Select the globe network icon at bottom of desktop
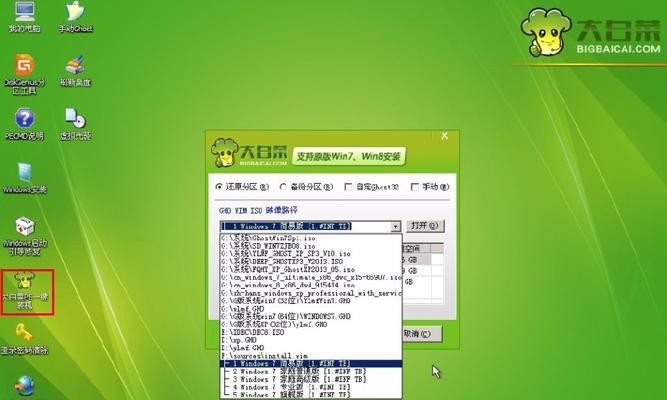This screenshot has width=667, height=400. [x=25, y=386]
